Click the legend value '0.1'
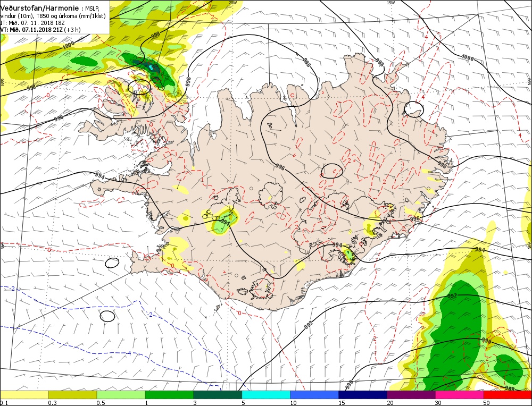The height and width of the screenshot is (406, 532). coord(3,402)
